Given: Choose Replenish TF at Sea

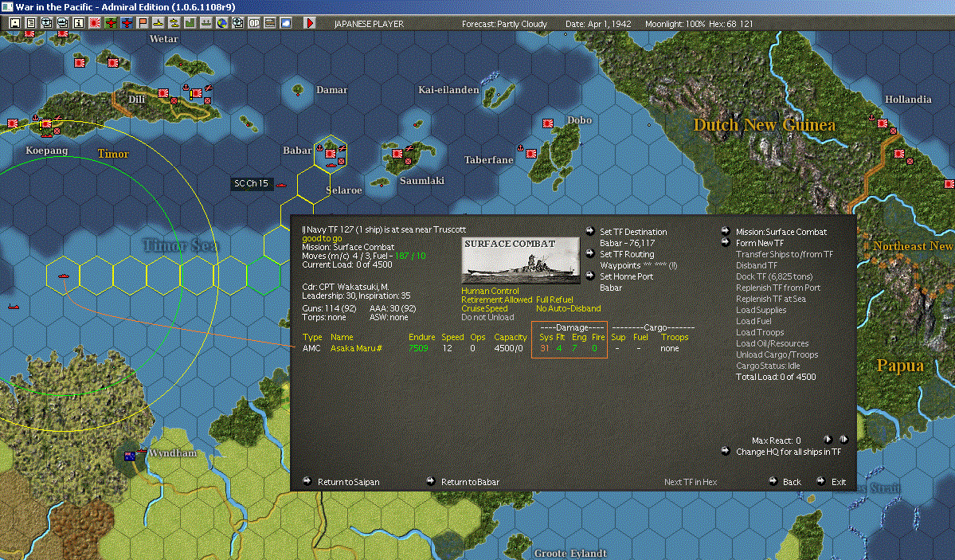Looking at the screenshot, I should 770,299.
